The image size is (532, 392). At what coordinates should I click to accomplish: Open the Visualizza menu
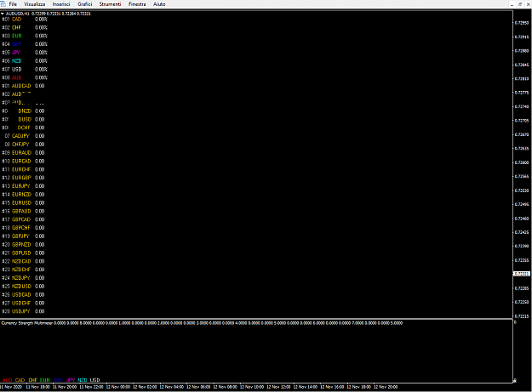click(x=35, y=4)
